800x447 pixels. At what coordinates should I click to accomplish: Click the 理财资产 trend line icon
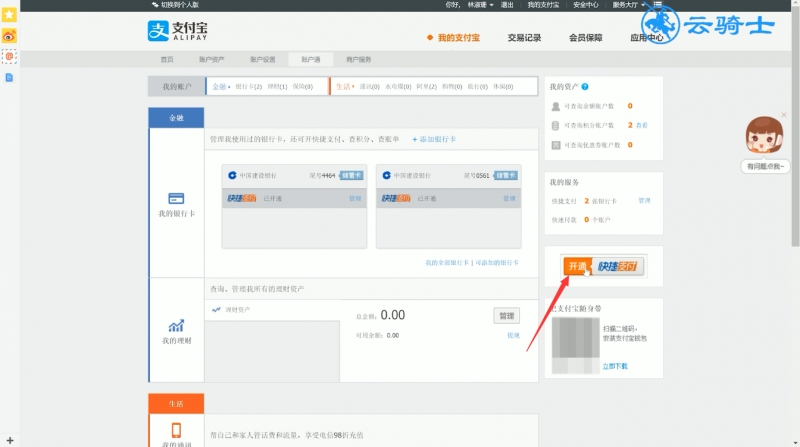(x=216, y=309)
